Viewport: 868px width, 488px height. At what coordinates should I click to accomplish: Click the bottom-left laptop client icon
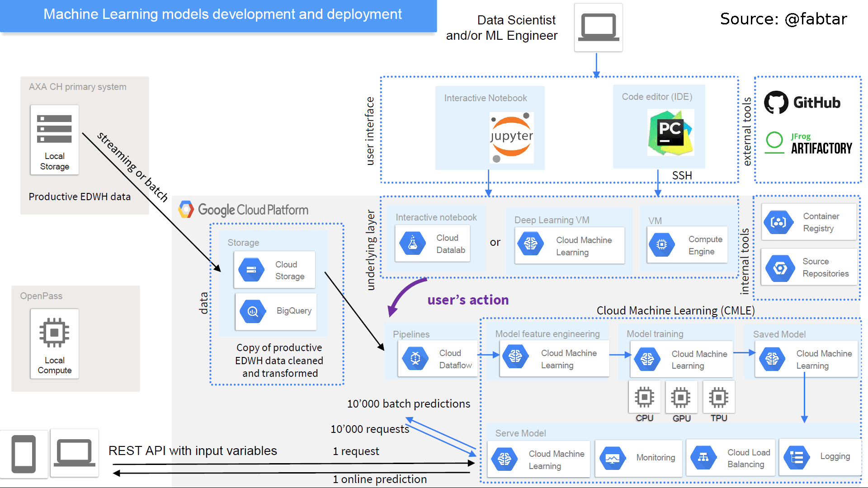(75, 453)
